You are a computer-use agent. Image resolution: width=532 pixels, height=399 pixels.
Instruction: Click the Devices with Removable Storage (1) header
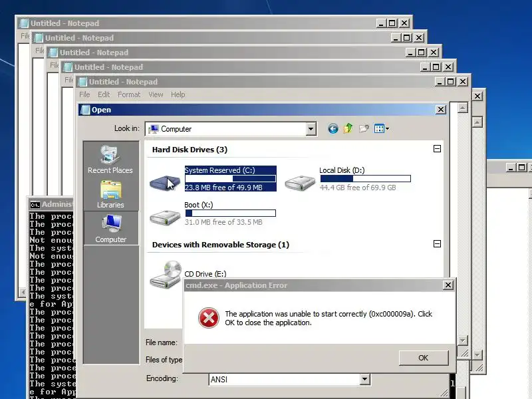click(x=221, y=245)
